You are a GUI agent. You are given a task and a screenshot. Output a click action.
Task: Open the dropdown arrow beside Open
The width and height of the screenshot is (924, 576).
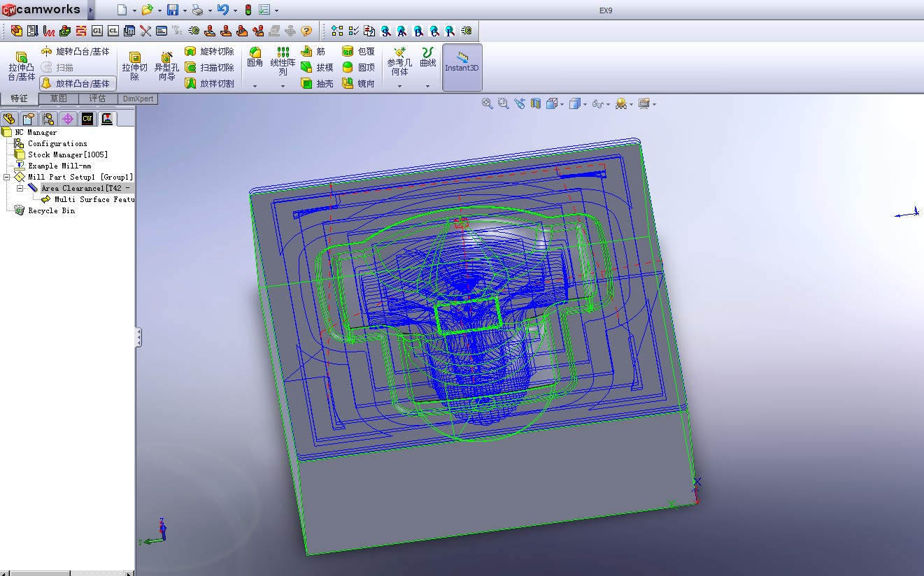pyautogui.click(x=159, y=10)
